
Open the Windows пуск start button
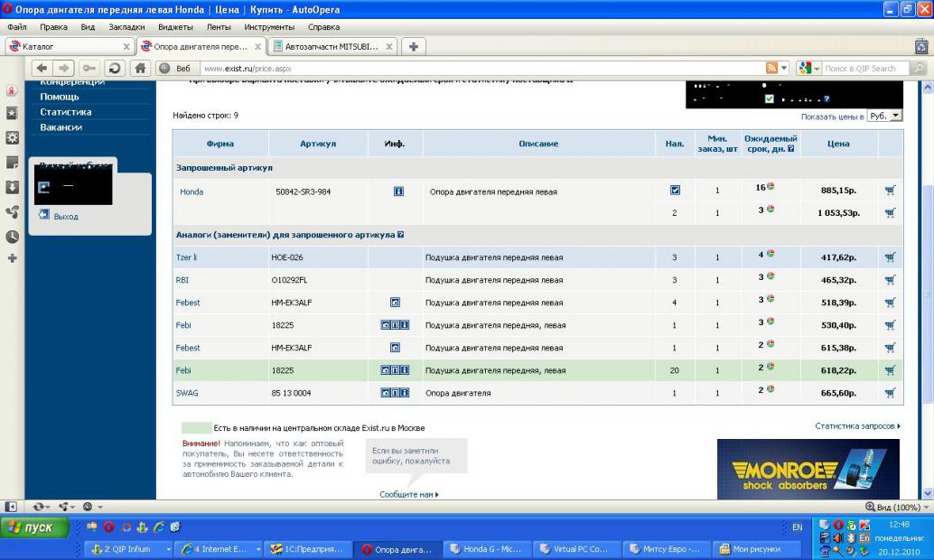35,527
